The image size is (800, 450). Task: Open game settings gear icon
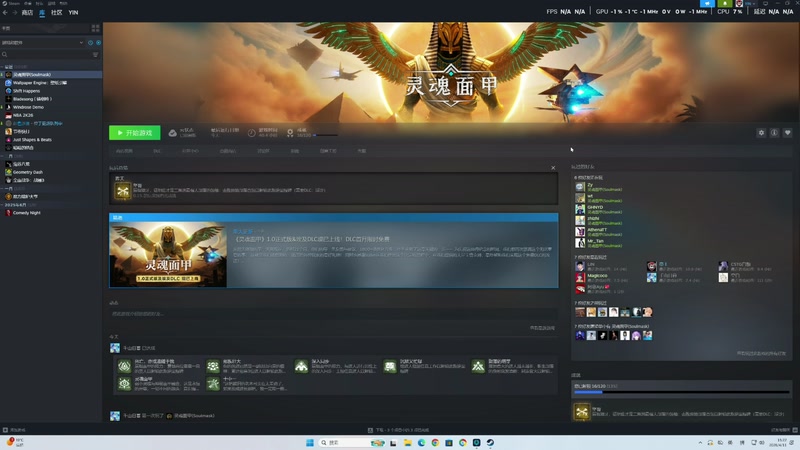761,133
